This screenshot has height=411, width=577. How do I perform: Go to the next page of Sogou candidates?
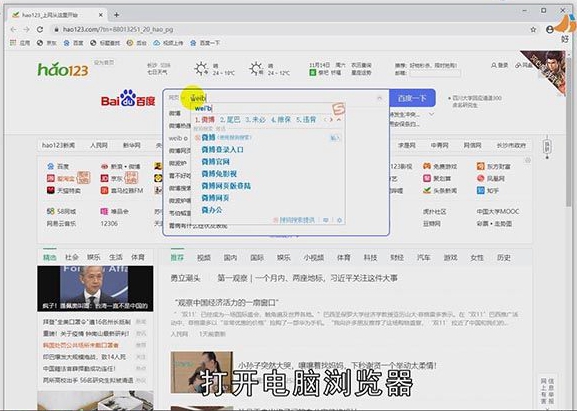tap(331, 120)
